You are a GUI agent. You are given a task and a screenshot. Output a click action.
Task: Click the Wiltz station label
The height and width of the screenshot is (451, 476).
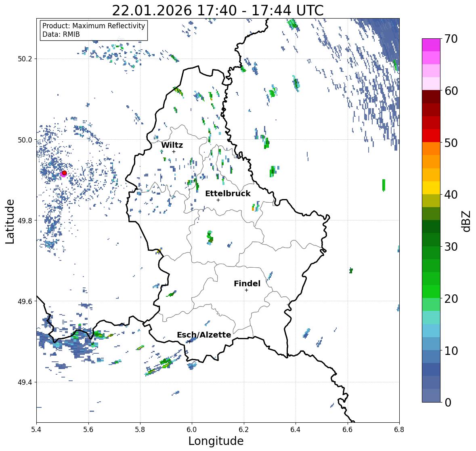click(x=172, y=145)
